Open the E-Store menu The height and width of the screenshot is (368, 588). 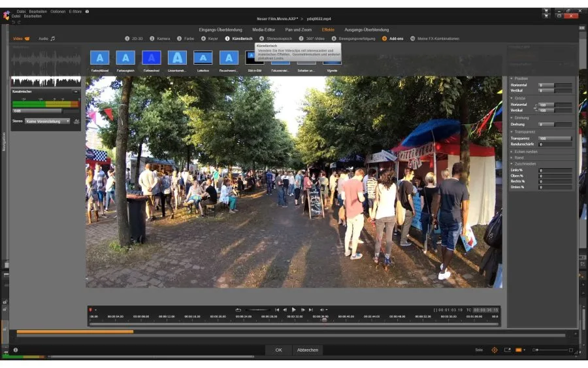pyautogui.click(x=75, y=12)
